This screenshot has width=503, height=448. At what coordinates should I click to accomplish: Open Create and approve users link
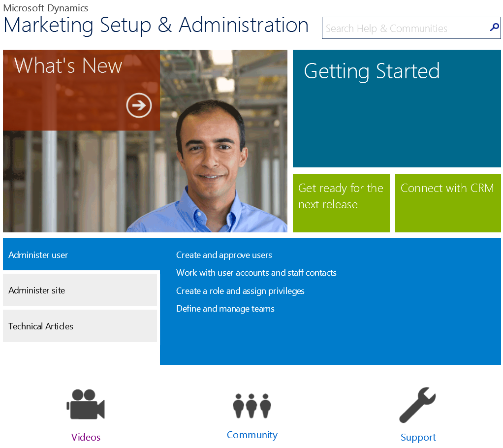tap(224, 255)
